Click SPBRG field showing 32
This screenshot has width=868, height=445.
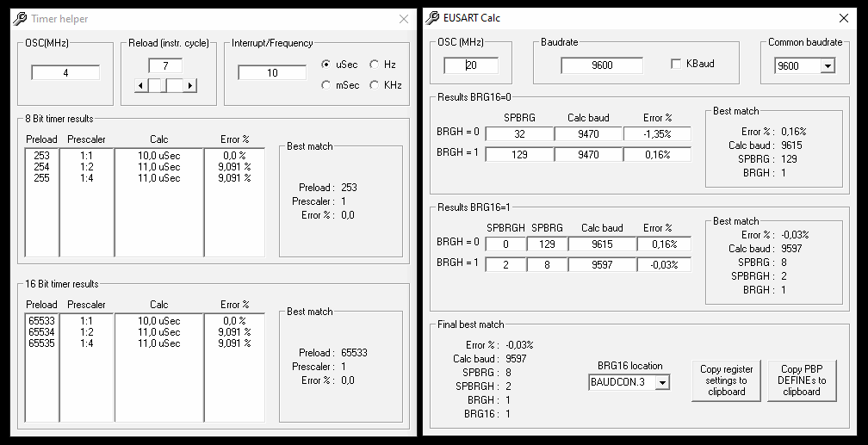pos(519,134)
